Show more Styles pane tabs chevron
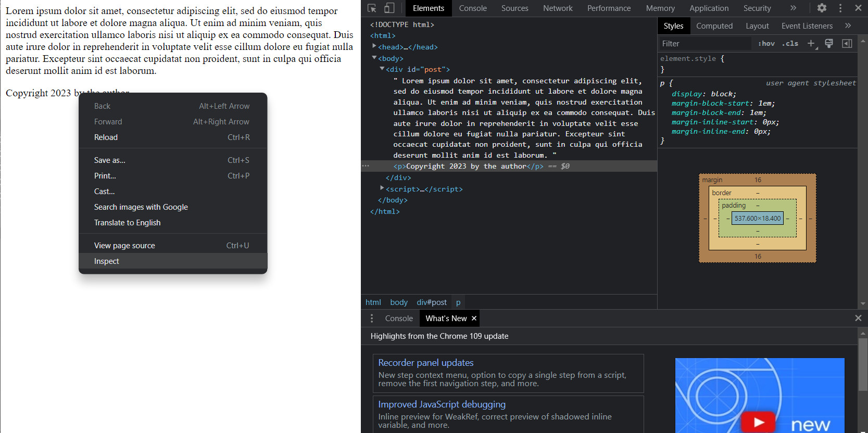Image resolution: width=868 pixels, height=433 pixels. pyautogui.click(x=848, y=26)
